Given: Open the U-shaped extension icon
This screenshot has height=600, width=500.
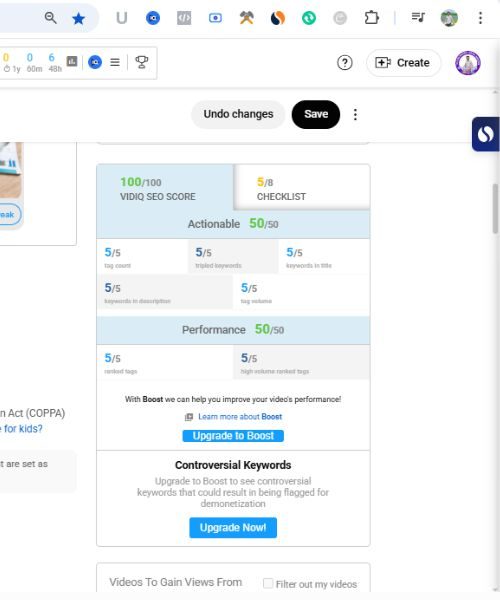Looking at the screenshot, I should tap(122, 18).
